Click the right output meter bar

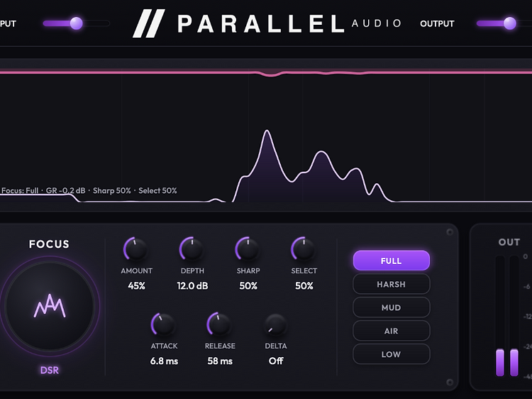point(514,362)
